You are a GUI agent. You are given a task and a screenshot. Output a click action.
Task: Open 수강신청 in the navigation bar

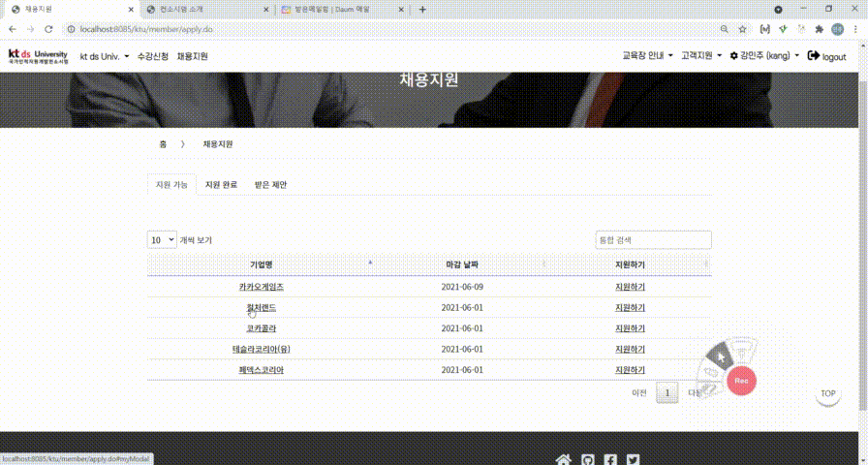153,56
